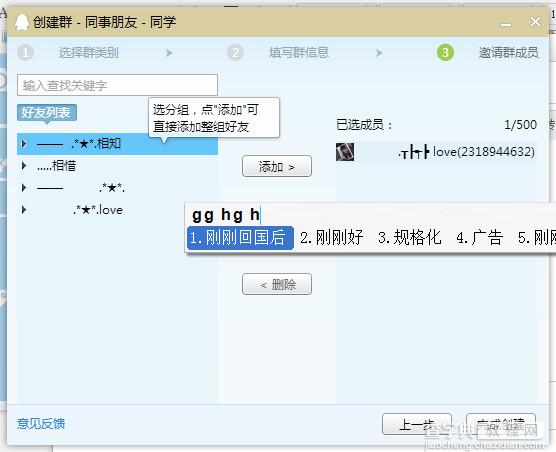Screen dimensions: 556x452
Task: Choose IME candidate 4 广告
Action: tap(479, 238)
